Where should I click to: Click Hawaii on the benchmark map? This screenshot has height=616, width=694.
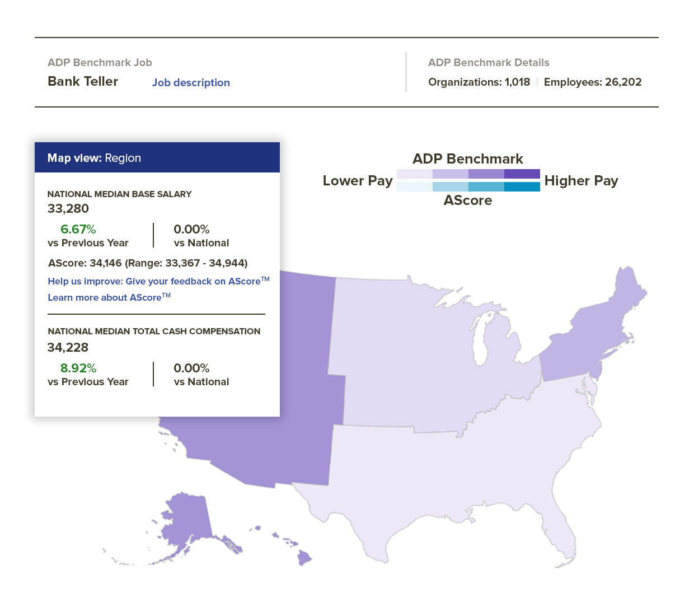[305, 557]
